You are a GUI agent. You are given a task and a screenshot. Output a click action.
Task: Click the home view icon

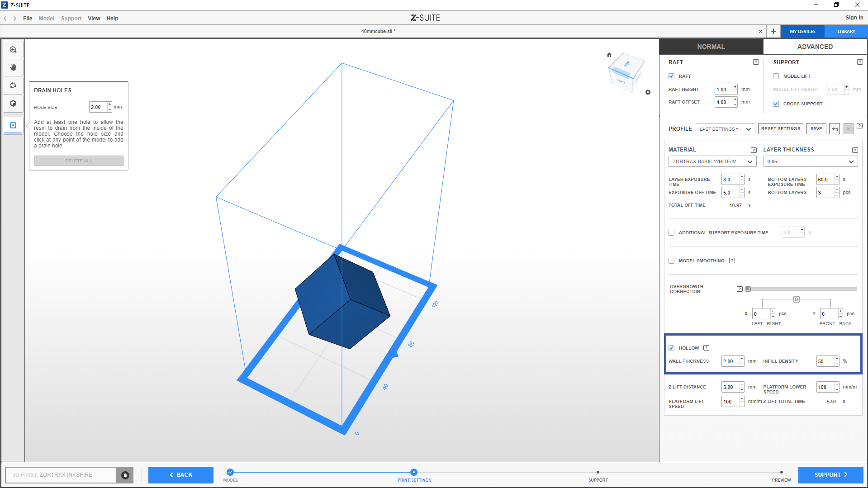coord(609,55)
